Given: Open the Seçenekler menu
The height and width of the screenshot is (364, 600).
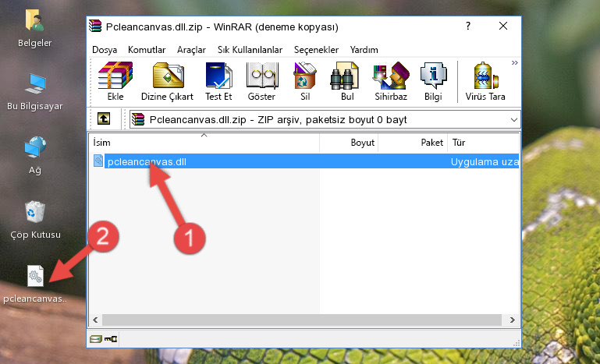Looking at the screenshot, I should pos(316,50).
